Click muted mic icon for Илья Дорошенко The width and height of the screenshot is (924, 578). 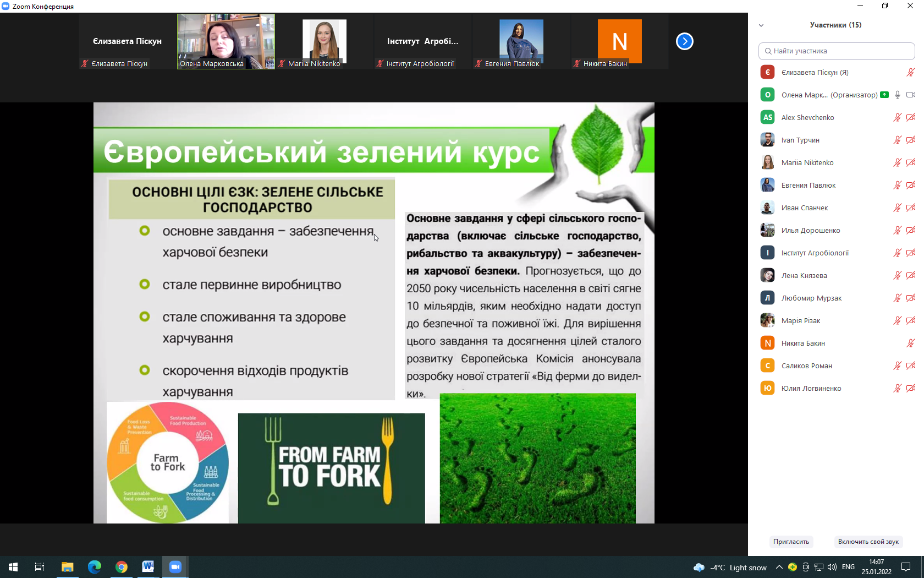pos(898,230)
